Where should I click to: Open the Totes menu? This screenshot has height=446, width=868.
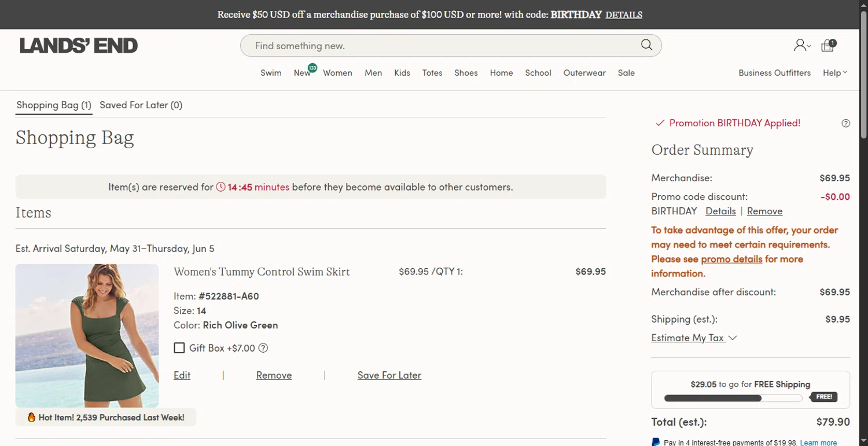(x=432, y=72)
